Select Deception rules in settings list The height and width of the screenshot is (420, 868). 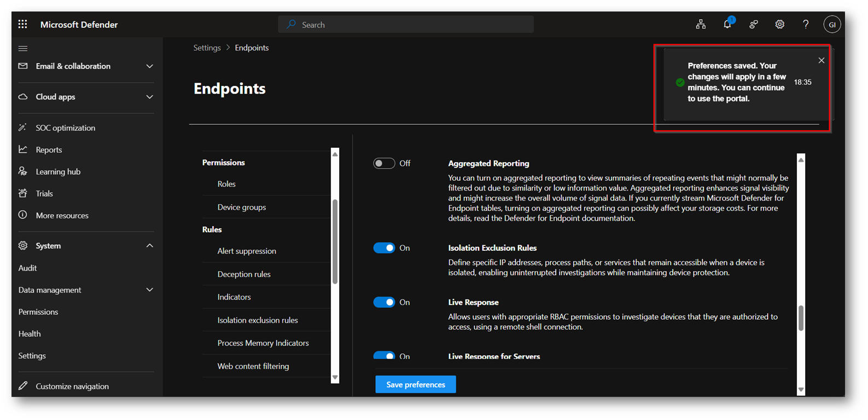point(244,274)
